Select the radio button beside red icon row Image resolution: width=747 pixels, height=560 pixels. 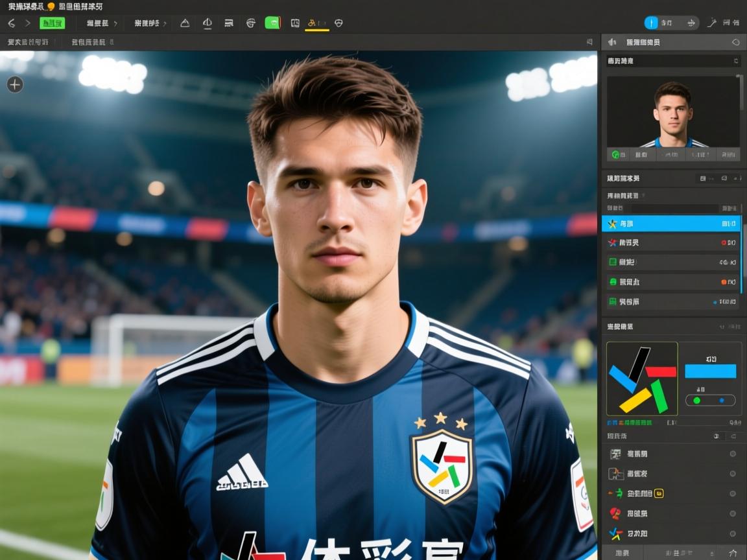[x=733, y=513]
